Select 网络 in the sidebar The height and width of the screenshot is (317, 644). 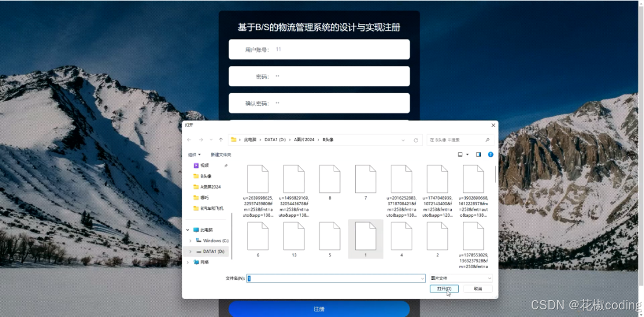click(204, 262)
